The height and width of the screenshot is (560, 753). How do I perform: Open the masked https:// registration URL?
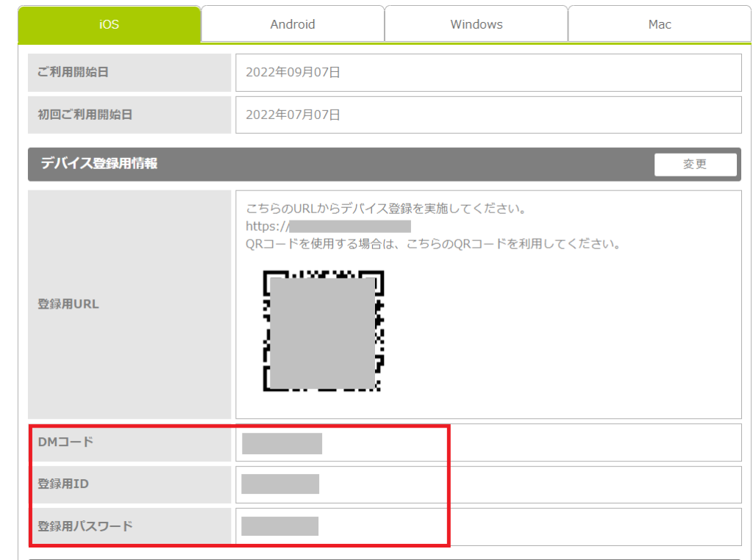click(x=328, y=226)
